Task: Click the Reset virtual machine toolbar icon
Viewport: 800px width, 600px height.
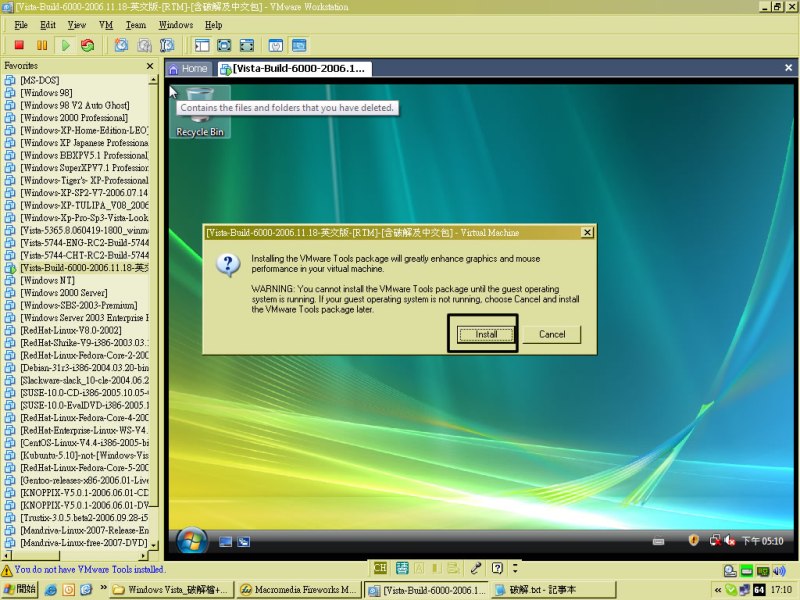Action: (x=88, y=45)
